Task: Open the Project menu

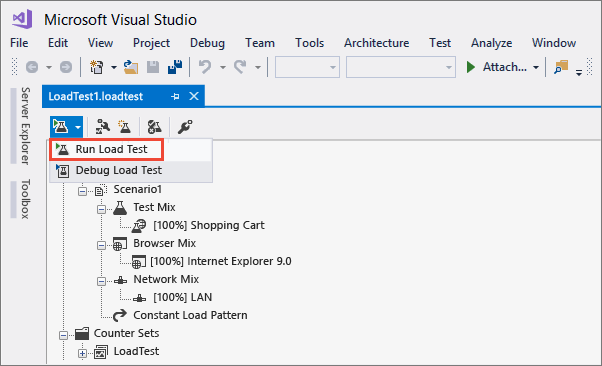Action: click(151, 43)
